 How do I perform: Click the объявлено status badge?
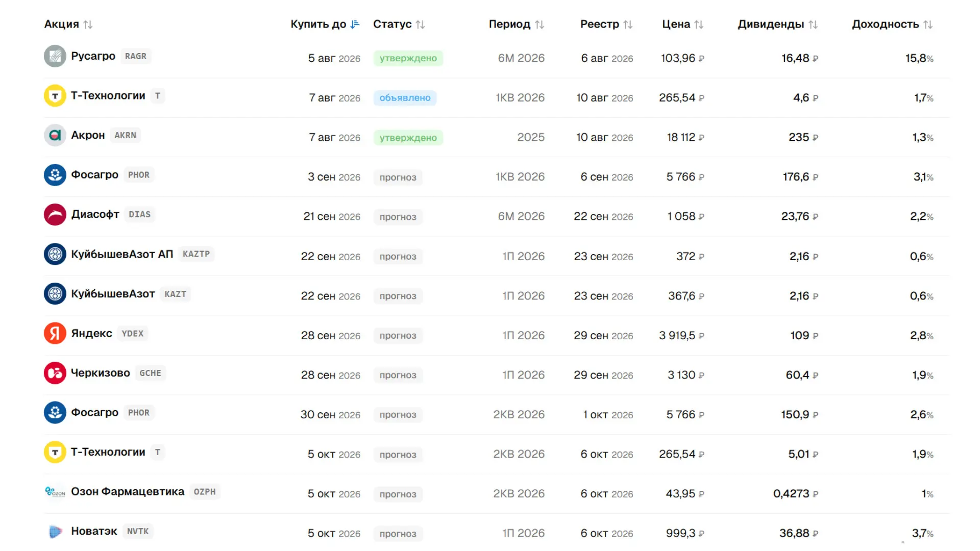click(405, 97)
